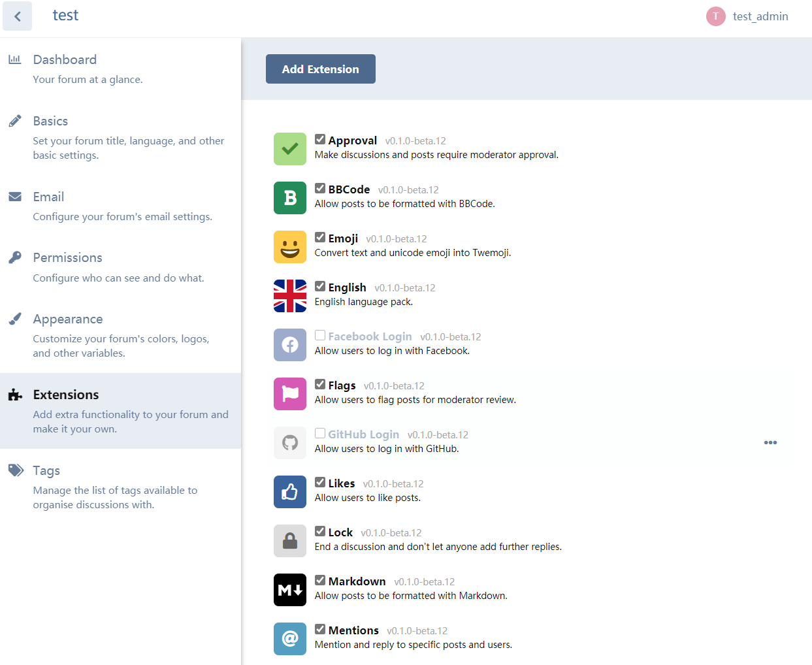The image size is (812, 665).
Task: Toggle the Mentions extension checkbox
Action: pos(320,629)
